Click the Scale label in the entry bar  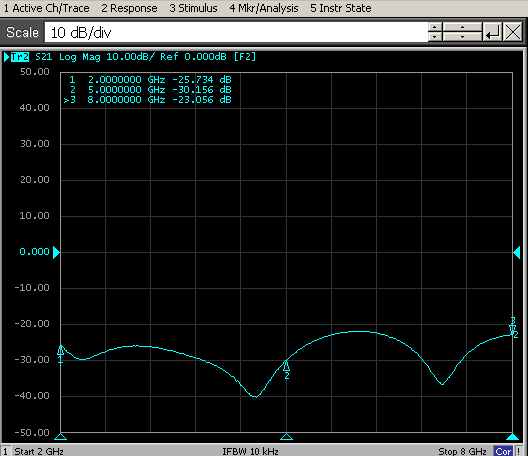click(22, 33)
